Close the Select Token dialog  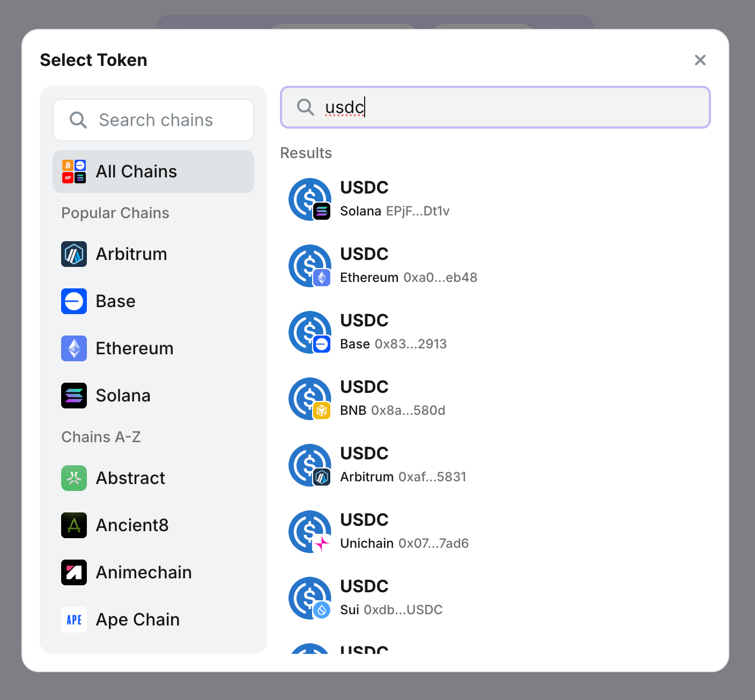(x=700, y=60)
